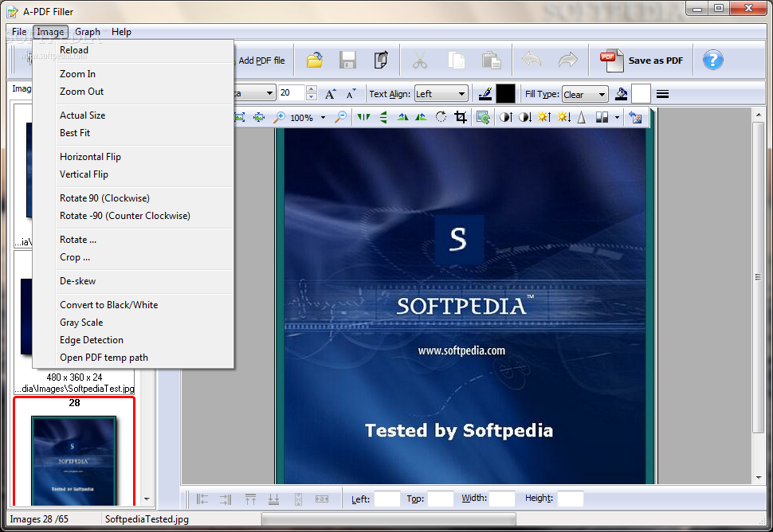
Task: Open the Graph menu
Action: click(88, 32)
